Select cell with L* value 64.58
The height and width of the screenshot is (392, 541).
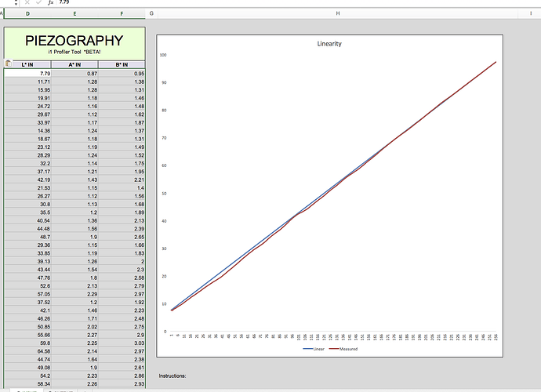point(27,351)
